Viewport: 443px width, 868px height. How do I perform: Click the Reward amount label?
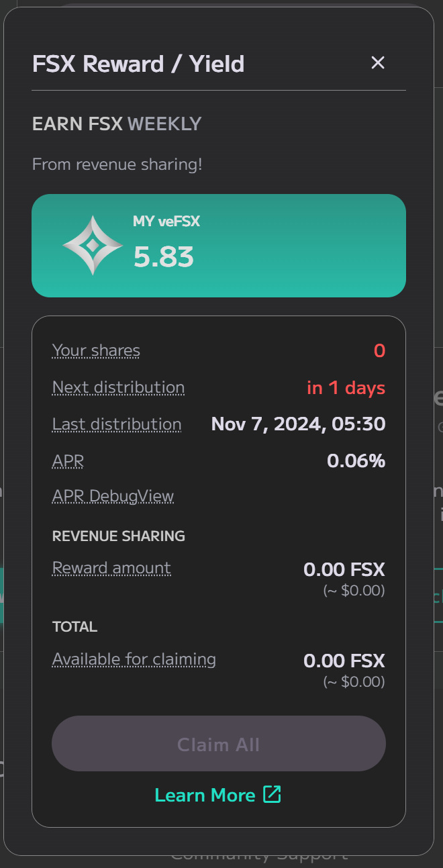(x=111, y=568)
